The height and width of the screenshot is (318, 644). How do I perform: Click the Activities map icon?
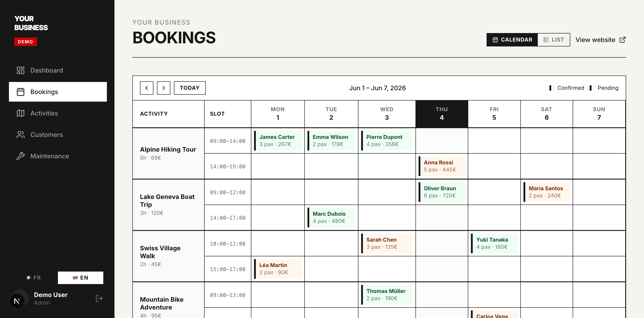tap(21, 113)
